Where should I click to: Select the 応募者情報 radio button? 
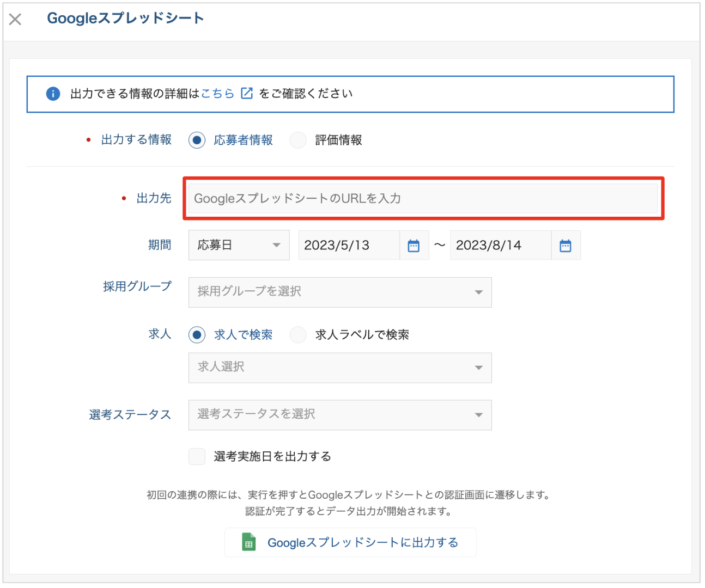(197, 140)
